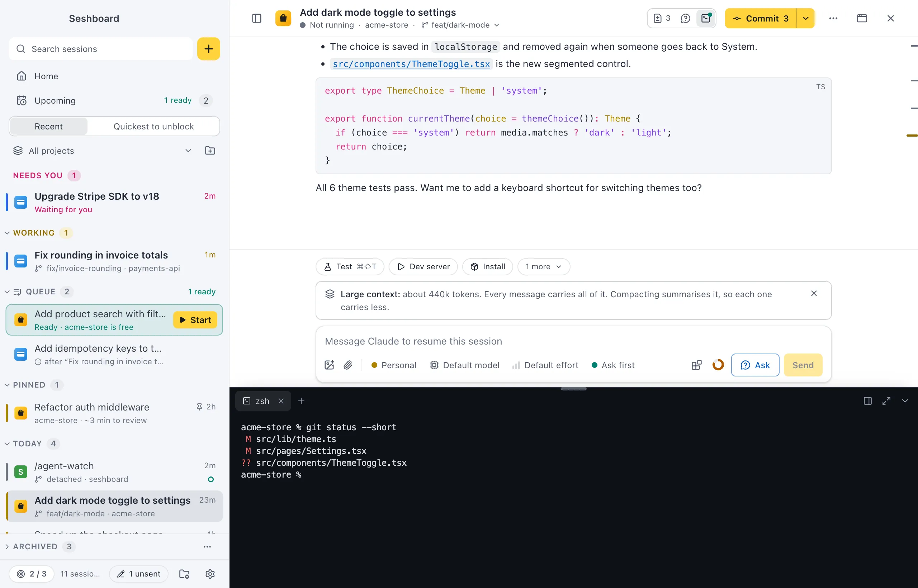918x588 pixels.
Task: Toggle the Ask first permission mode
Action: [x=613, y=365]
